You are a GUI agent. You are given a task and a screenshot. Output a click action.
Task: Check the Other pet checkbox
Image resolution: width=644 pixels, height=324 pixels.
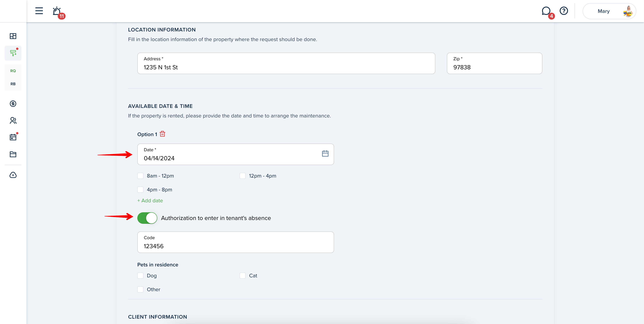click(141, 289)
